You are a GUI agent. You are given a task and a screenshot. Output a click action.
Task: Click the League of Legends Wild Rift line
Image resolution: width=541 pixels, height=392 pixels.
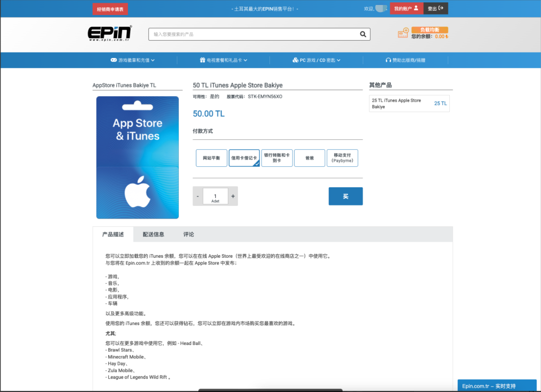point(138,377)
